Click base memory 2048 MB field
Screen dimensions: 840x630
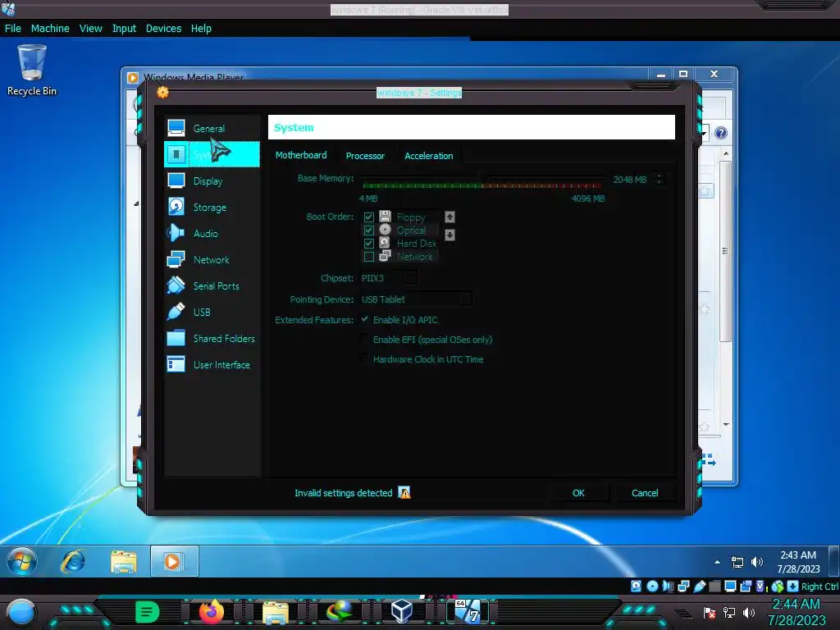[630, 180]
